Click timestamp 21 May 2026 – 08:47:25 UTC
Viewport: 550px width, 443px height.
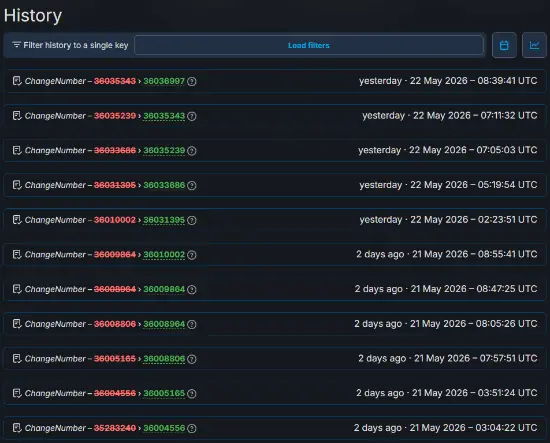[474, 289]
